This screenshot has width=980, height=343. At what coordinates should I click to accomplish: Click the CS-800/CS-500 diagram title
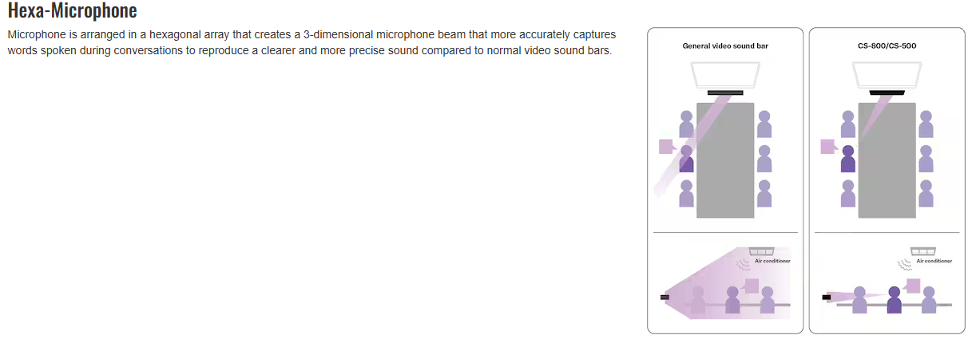point(886,46)
